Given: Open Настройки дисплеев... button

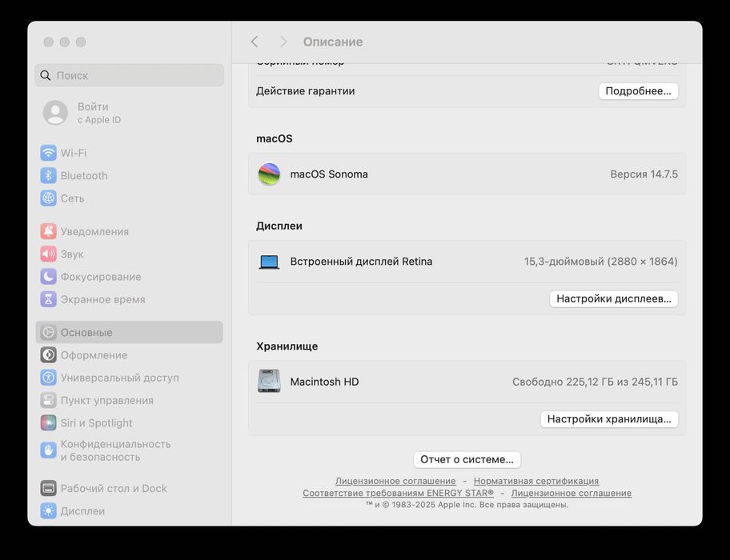Looking at the screenshot, I should pos(614,298).
